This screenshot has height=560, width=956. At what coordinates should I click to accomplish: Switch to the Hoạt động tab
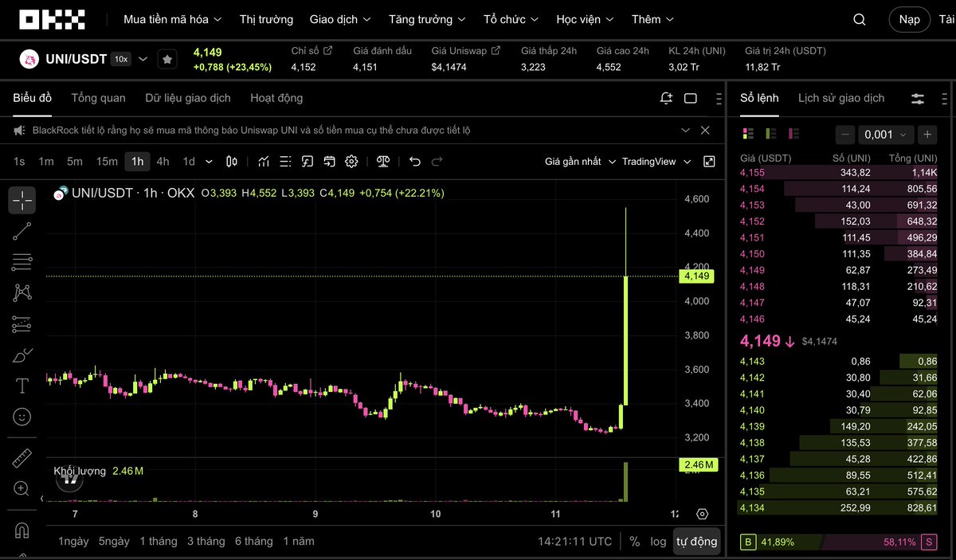[x=276, y=98]
